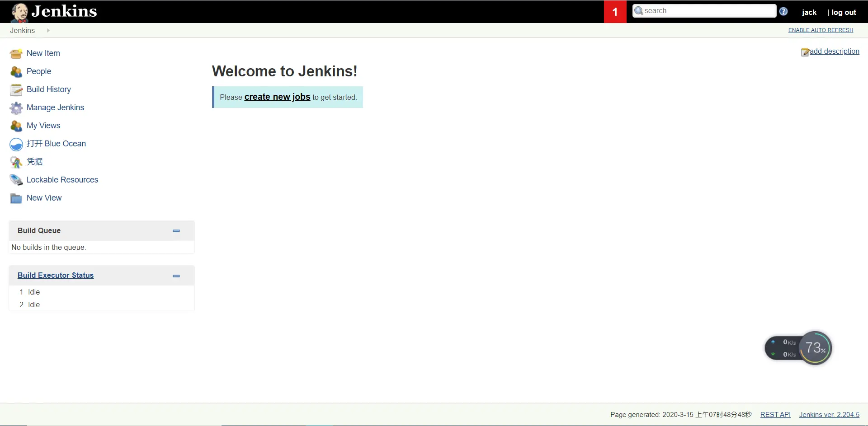Image resolution: width=868 pixels, height=426 pixels.
Task: Open the red notification badge showing 1
Action: [615, 12]
